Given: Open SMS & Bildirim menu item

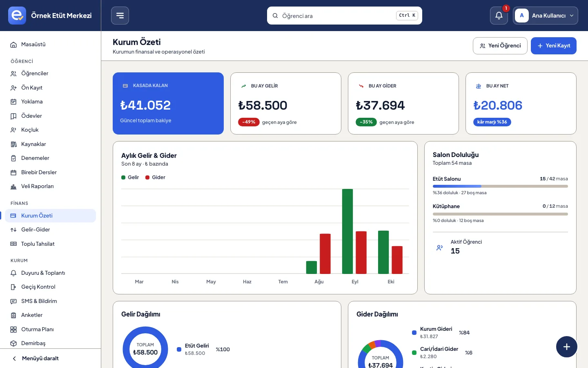Looking at the screenshot, I should pos(51,301).
